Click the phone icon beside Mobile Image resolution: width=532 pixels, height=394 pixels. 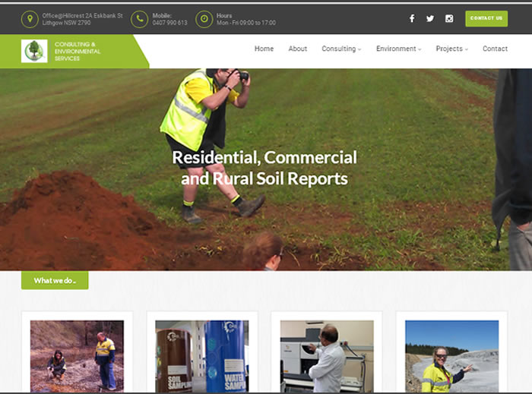pyautogui.click(x=139, y=19)
